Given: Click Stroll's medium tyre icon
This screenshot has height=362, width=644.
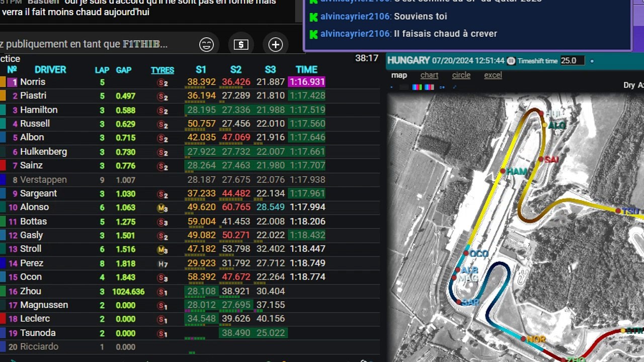Looking at the screenshot, I should pos(163,249).
